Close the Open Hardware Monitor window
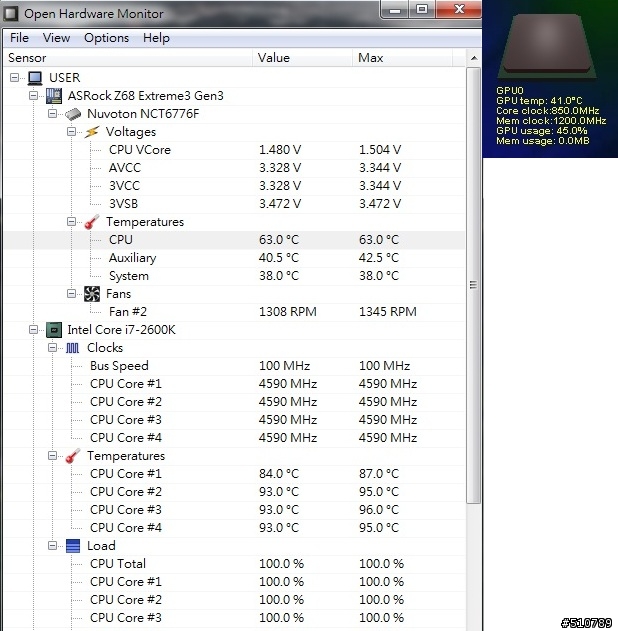This screenshot has width=618, height=631. click(x=459, y=9)
